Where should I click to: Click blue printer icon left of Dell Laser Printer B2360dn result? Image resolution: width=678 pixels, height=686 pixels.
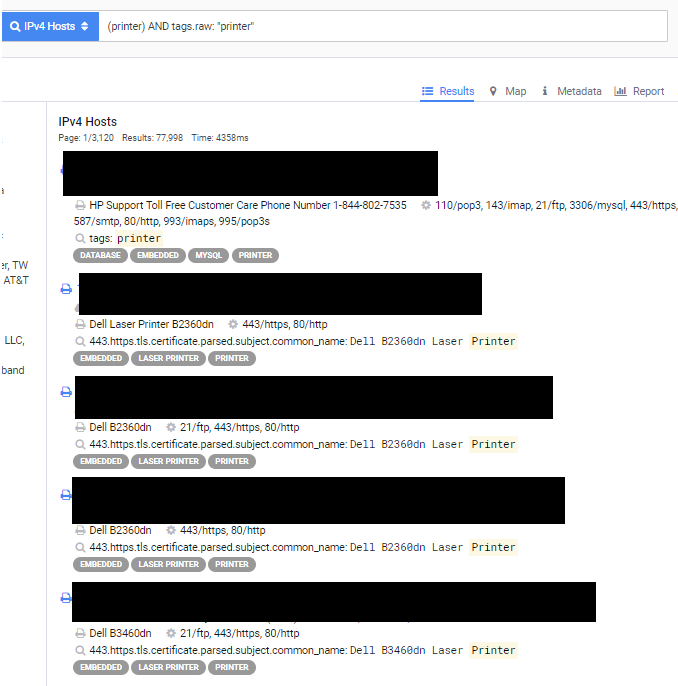tap(66, 289)
